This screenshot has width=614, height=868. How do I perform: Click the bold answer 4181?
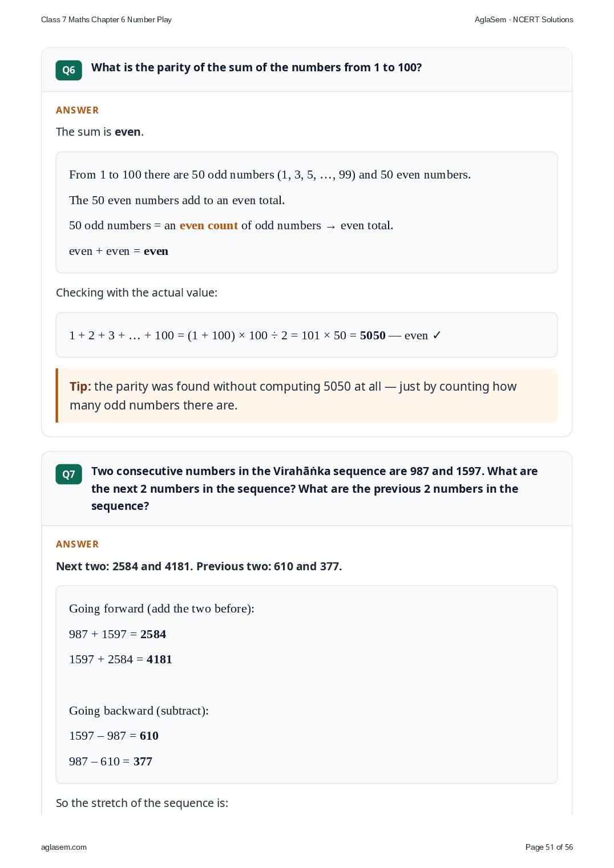[x=159, y=659]
